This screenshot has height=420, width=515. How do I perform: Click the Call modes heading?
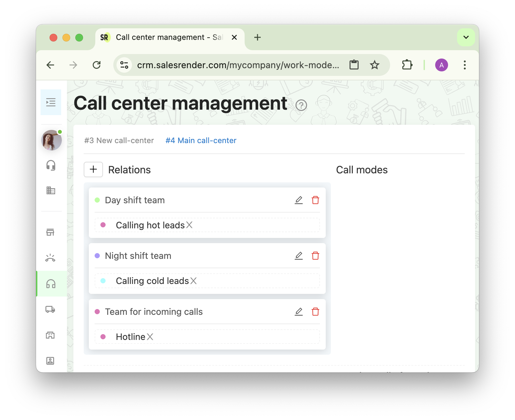tap(362, 170)
